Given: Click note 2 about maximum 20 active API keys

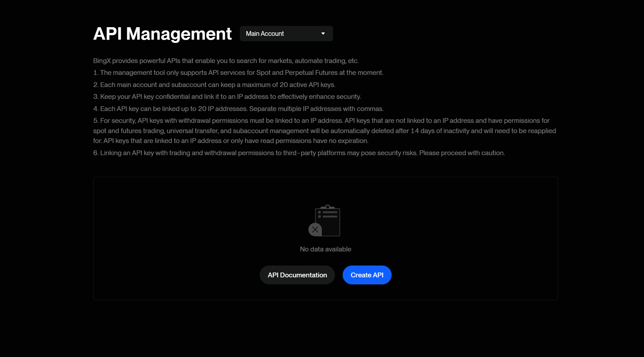Looking at the screenshot, I should [x=214, y=85].
